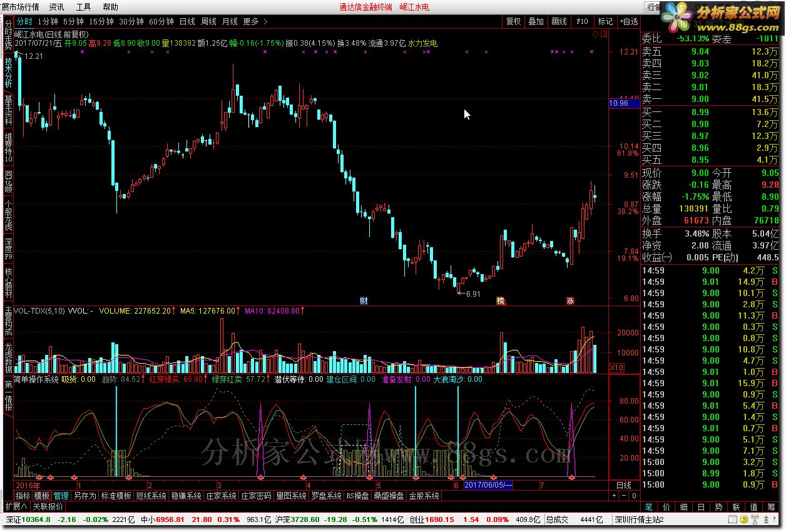This screenshot has height=532, width=786.
Task: Open the 技术分析 sidebar tab
Action: point(8,73)
